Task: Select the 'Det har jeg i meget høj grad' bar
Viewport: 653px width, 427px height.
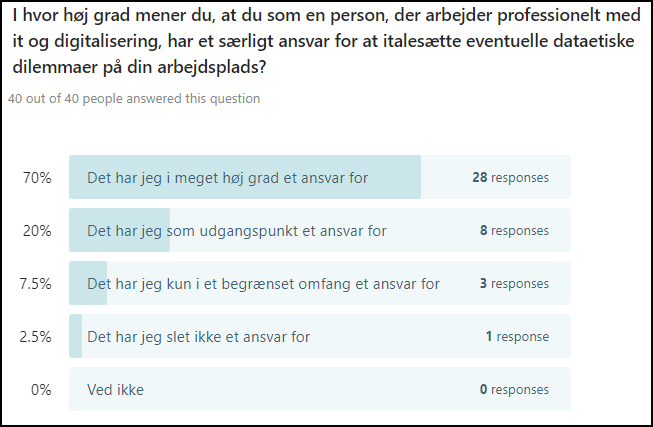Action: [320, 177]
